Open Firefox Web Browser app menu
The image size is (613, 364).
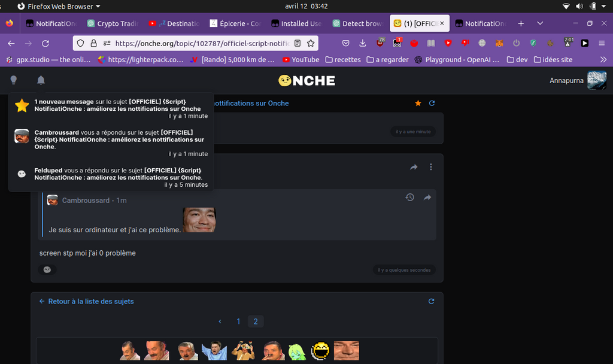click(x=59, y=6)
